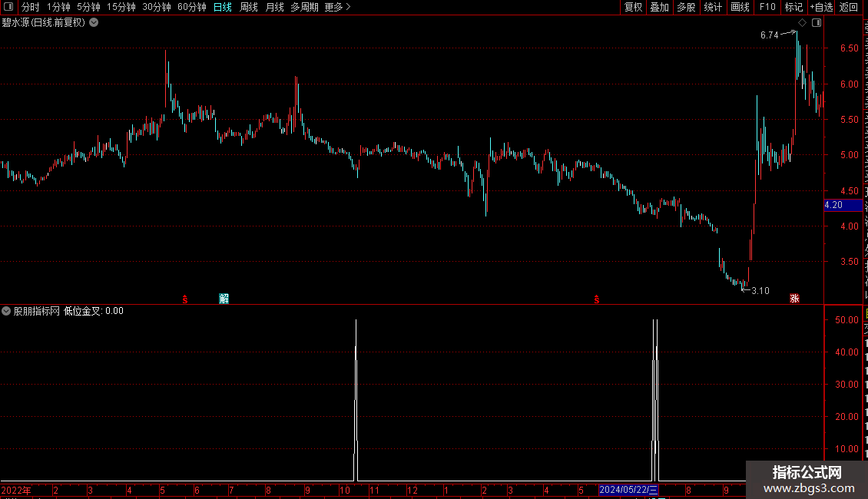Add stock via +自选 button

tap(821, 7)
